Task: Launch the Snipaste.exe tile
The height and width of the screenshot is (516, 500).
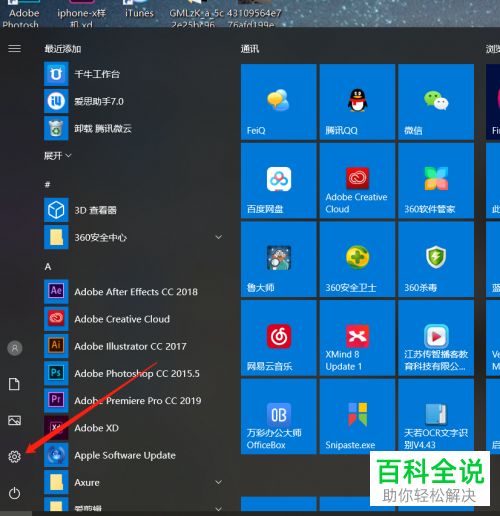Action: pos(357,417)
